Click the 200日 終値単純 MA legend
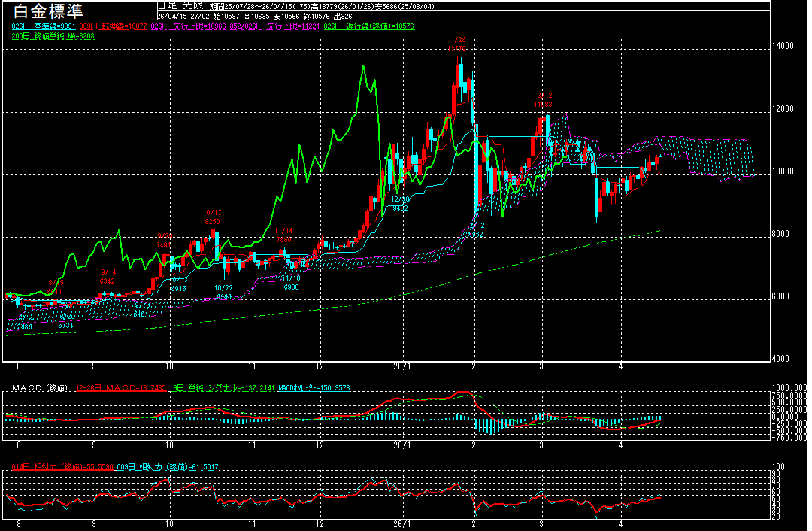The height and width of the screenshot is (531, 812). point(53,35)
